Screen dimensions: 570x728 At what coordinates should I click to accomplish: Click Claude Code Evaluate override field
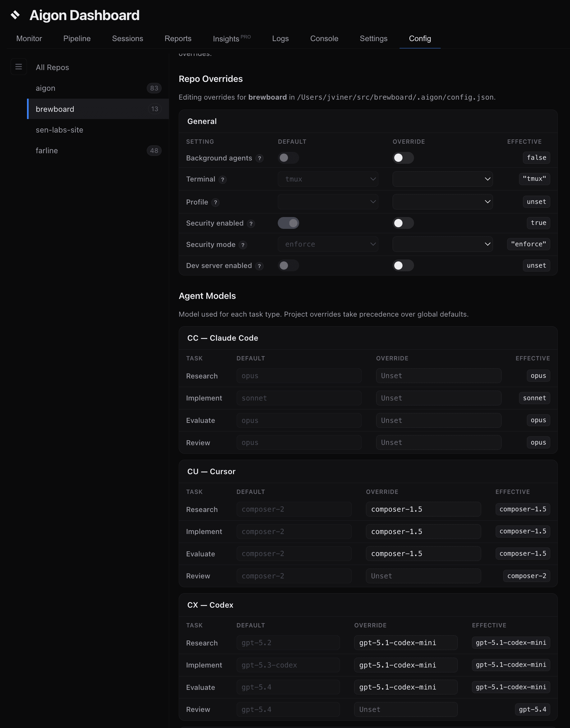pyautogui.click(x=438, y=421)
